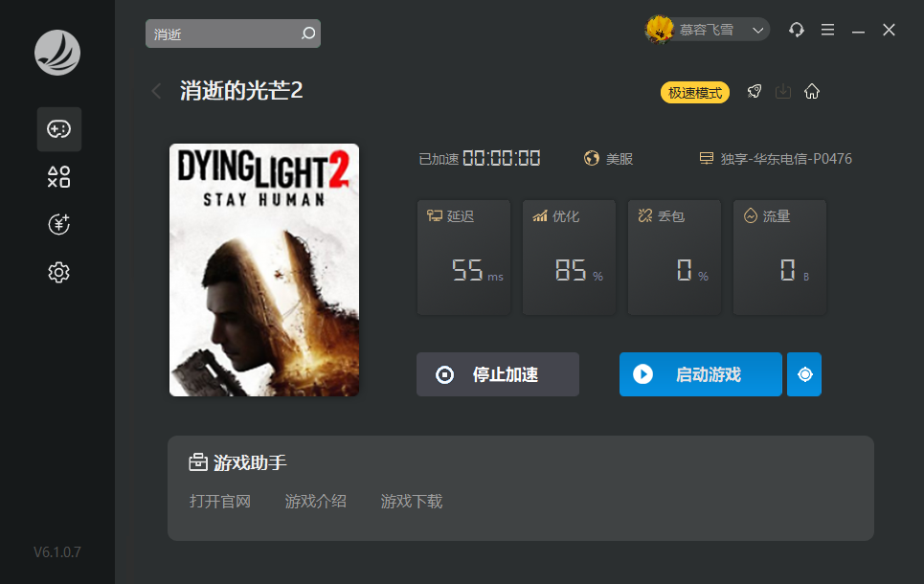Click the 优化 card showing 85%
The image size is (924, 584).
click(570, 257)
